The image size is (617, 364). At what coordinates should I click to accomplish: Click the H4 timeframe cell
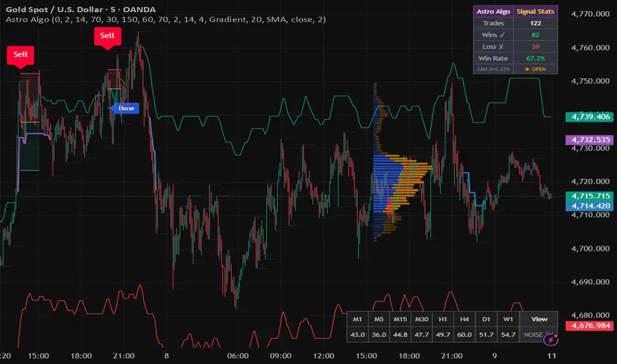point(464,319)
